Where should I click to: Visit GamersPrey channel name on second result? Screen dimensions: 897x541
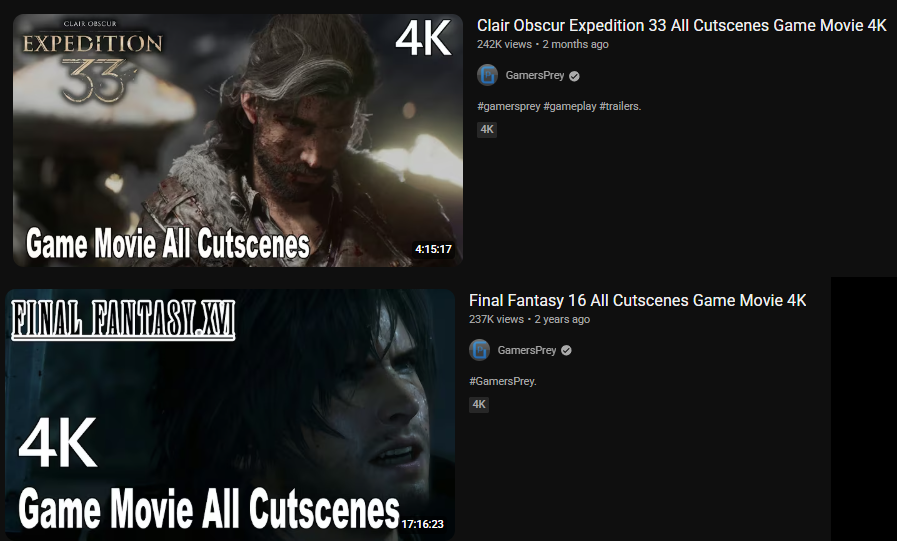pyautogui.click(x=527, y=350)
